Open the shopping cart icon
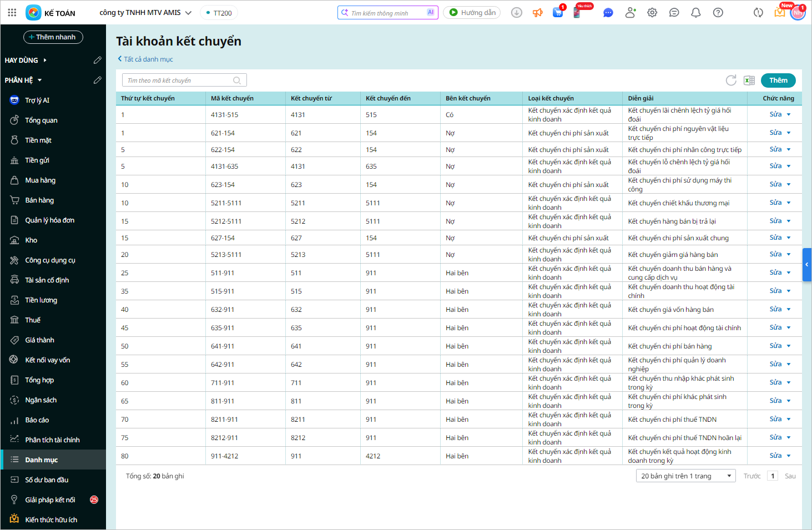This screenshot has height=530, width=812. tap(558, 13)
